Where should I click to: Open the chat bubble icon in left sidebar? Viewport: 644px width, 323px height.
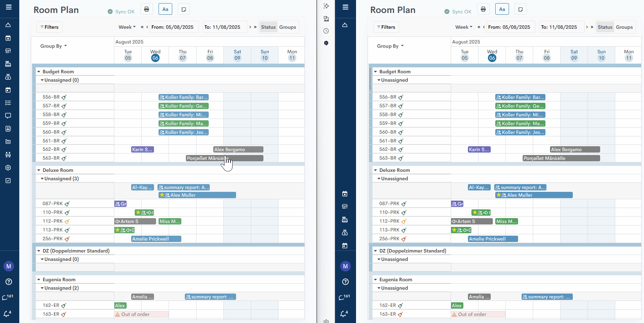[x=8, y=116]
